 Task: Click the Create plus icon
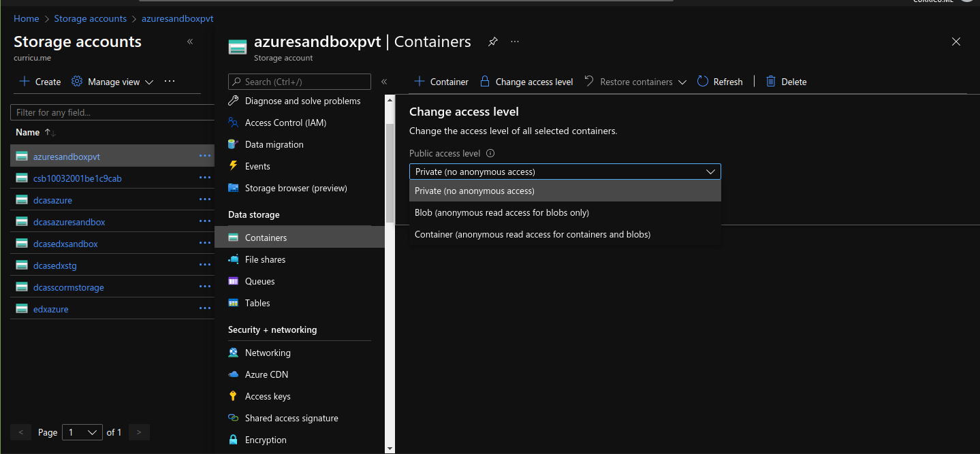(x=25, y=82)
